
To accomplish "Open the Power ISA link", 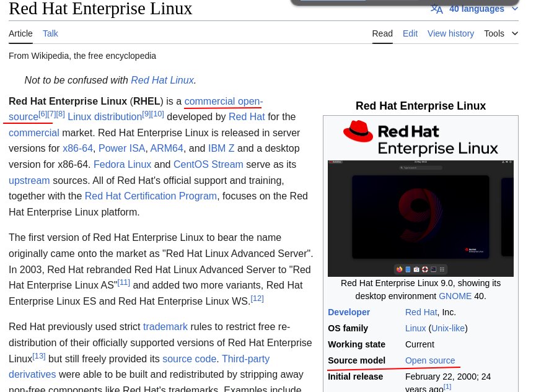I will click(121, 149).
